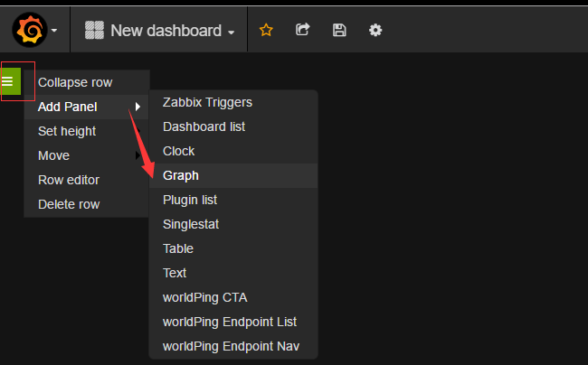Add a Dashboard list panel
The image size is (588, 365).
tap(233, 126)
